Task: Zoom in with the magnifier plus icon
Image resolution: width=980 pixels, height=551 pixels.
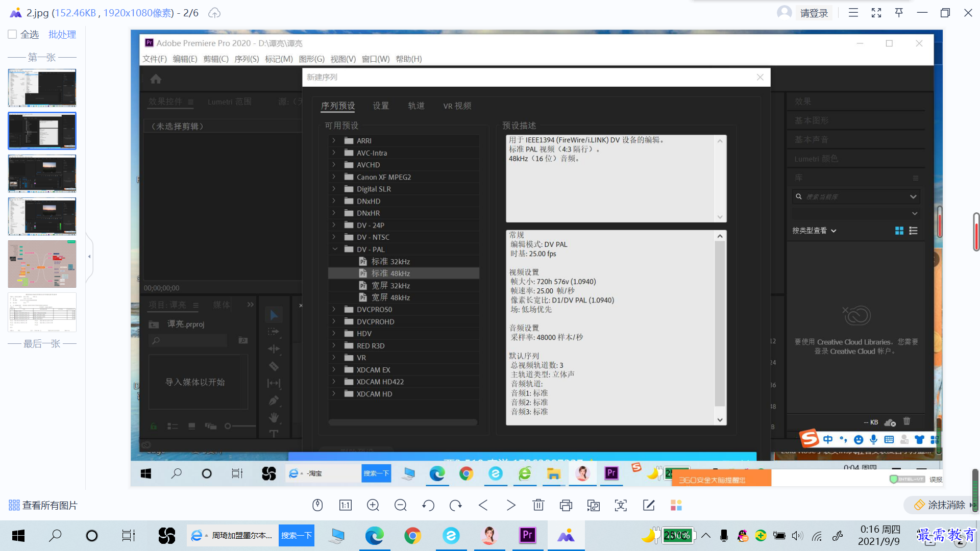Action: 373,505
